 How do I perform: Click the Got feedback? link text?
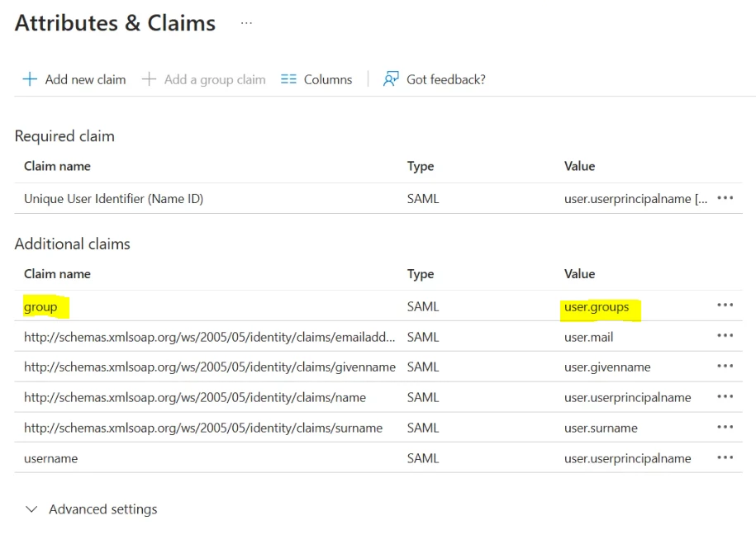click(446, 79)
